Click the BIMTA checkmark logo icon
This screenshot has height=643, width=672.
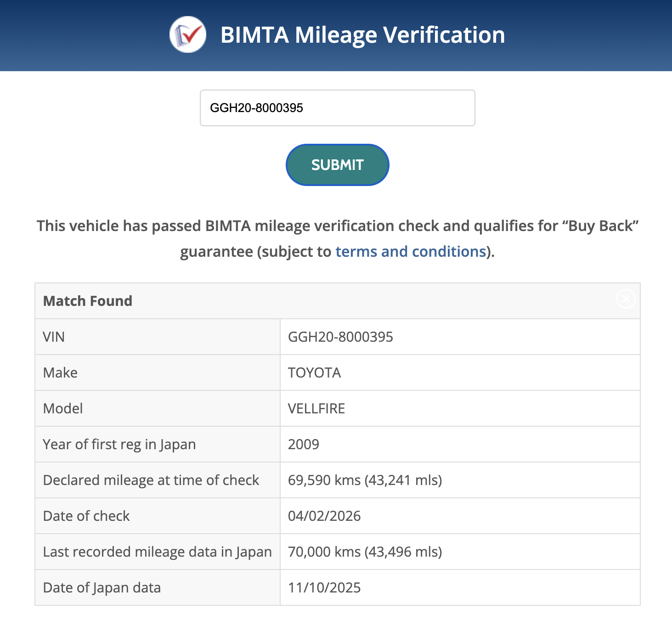tap(187, 35)
